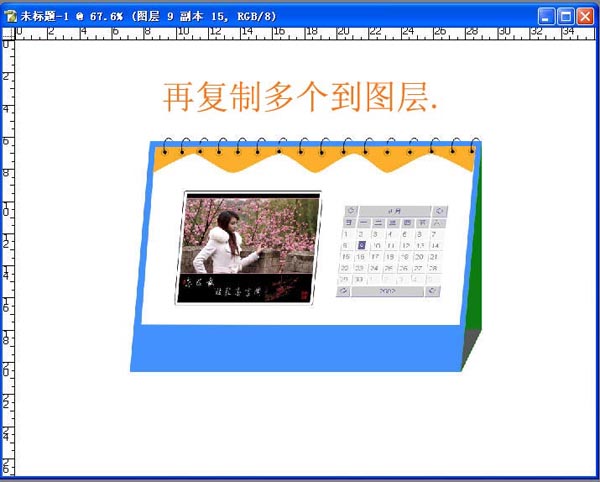Click the previous month arrow on calendar
The image size is (600, 482).
pyautogui.click(x=350, y=211)
